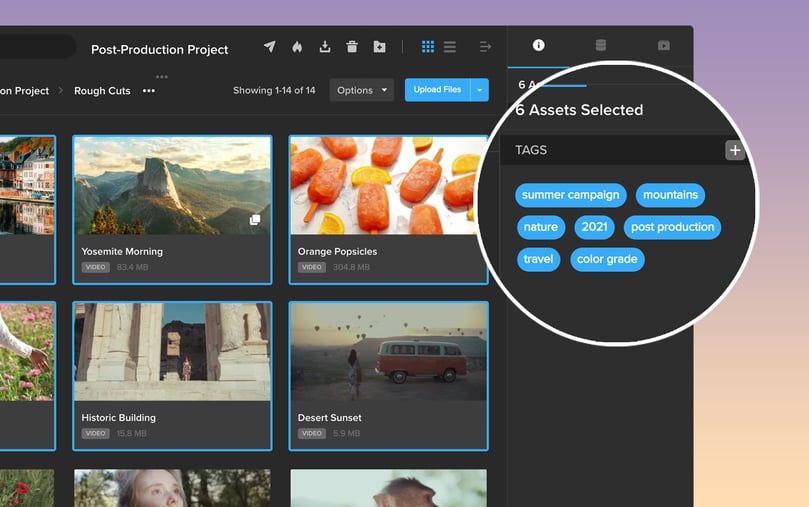Open the monkey video thumbnail
This screenshot has width=809, height=507.
pos(389,488)
